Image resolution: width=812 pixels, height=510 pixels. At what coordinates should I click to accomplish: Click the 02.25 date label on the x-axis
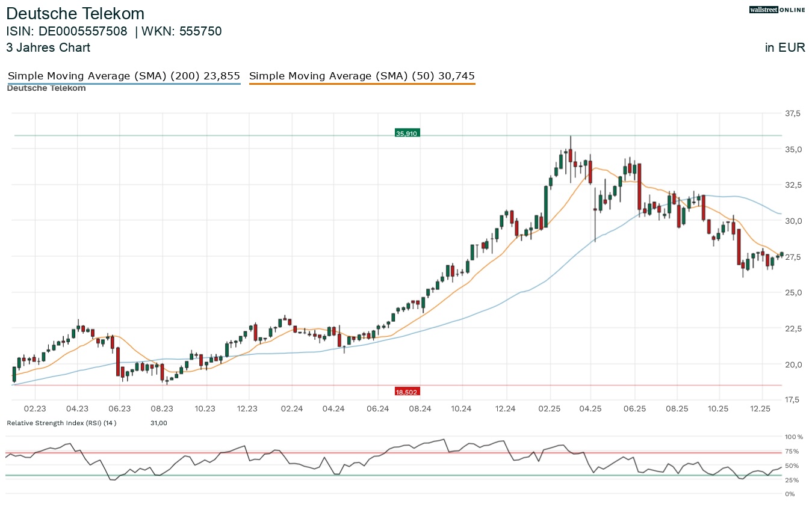[x=550, y=408]
